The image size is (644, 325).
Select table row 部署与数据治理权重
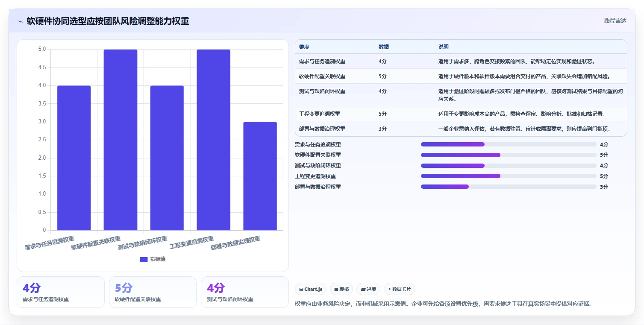click(x=461, y=129)
